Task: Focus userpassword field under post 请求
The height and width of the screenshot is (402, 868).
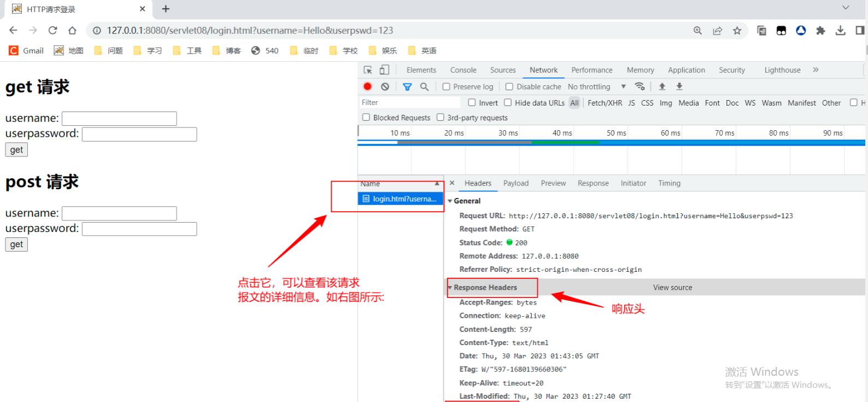Action: [139, 229]
